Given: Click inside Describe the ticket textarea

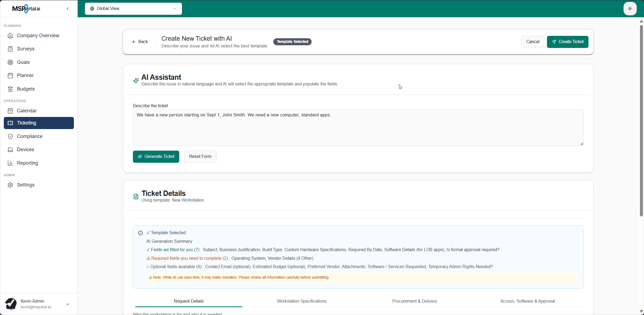Looking at the screenshot, I should (x=358, y=128).
